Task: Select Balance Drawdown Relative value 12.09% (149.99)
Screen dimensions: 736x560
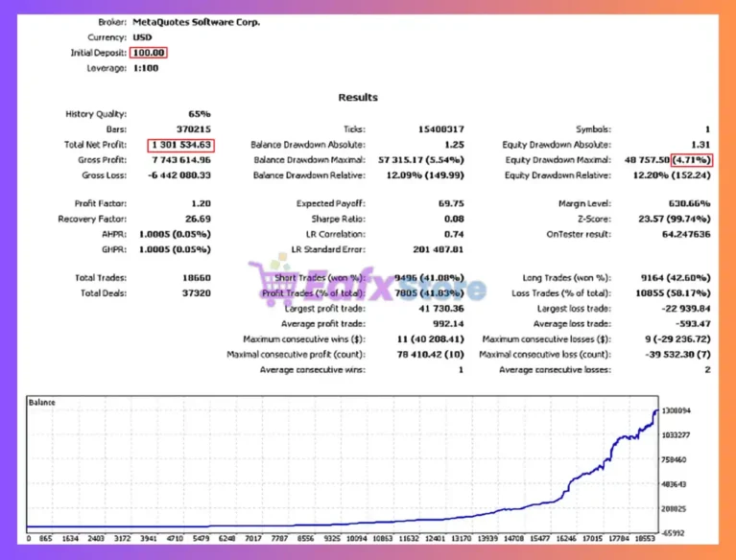Action: click(x=425, y=175)
